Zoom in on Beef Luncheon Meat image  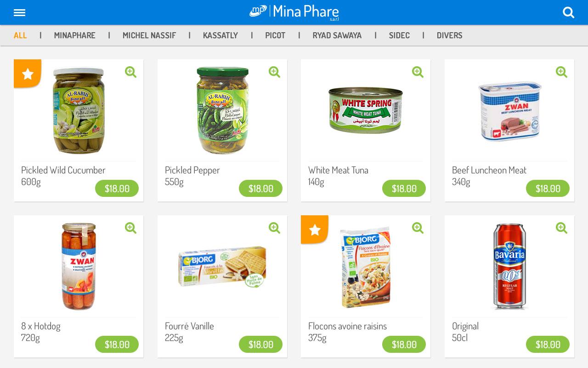point(562,72)
